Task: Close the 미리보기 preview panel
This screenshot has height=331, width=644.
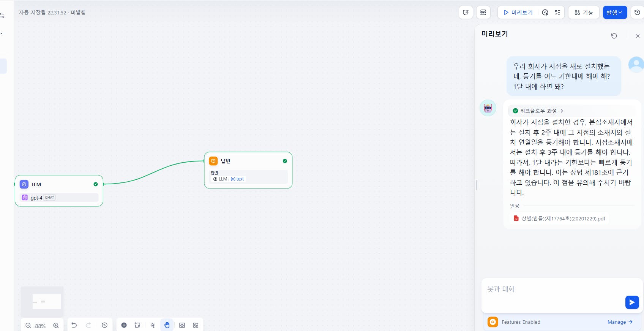Action: tap(638, 36)
